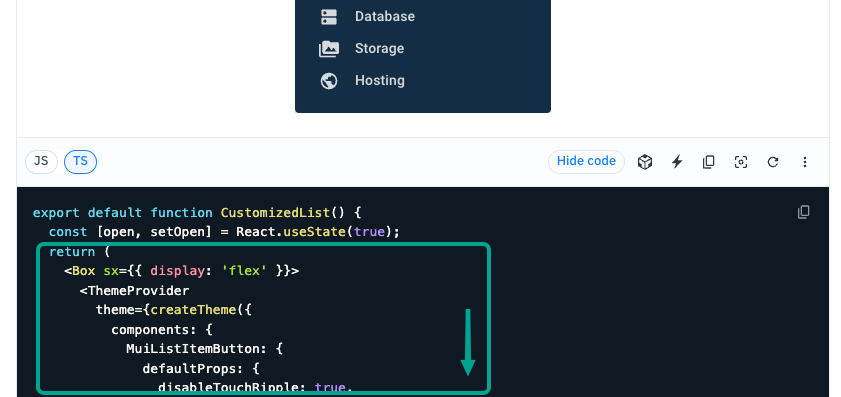Click the Hide code button
841x397 pixels.
586,161
